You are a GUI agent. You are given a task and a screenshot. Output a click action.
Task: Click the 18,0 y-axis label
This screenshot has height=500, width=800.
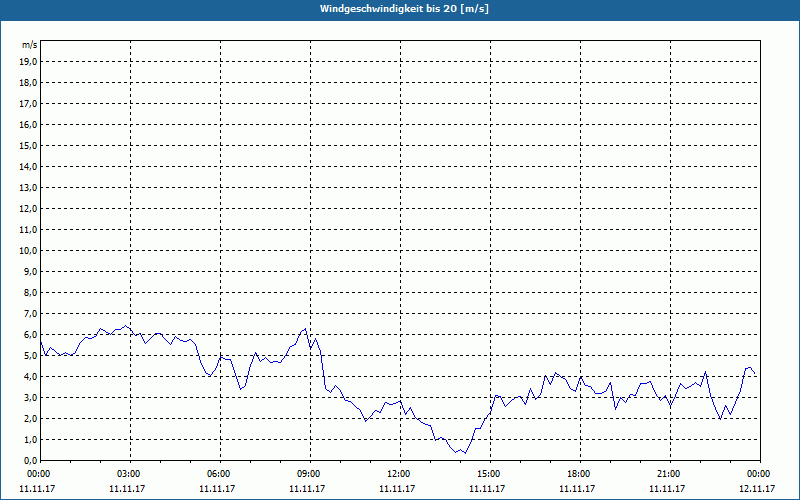coord(28,83)
